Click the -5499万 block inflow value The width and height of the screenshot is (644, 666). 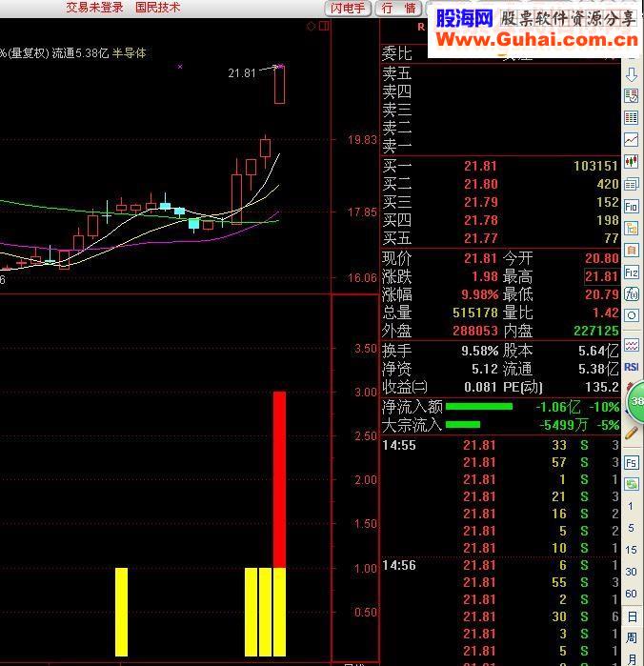563,425
